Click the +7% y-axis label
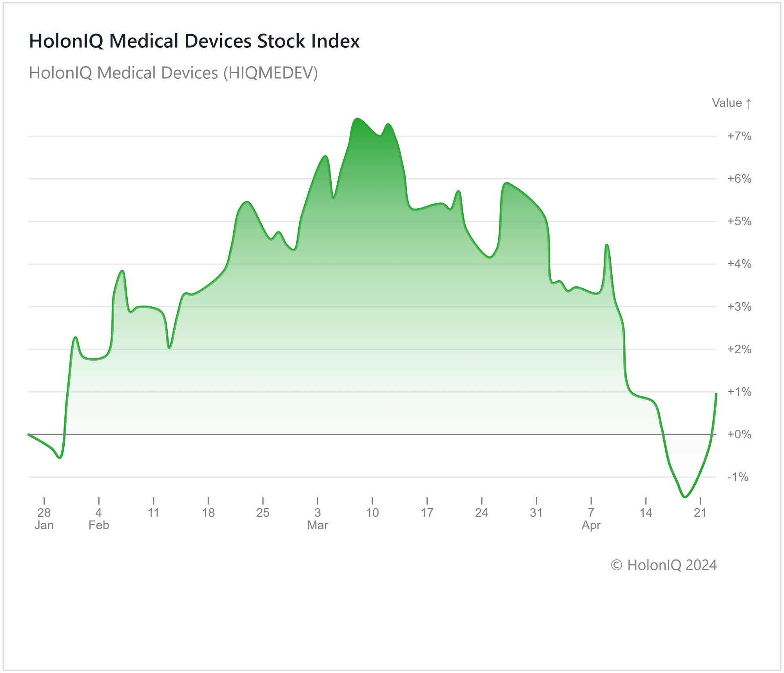784x673 pixels. 739,136
